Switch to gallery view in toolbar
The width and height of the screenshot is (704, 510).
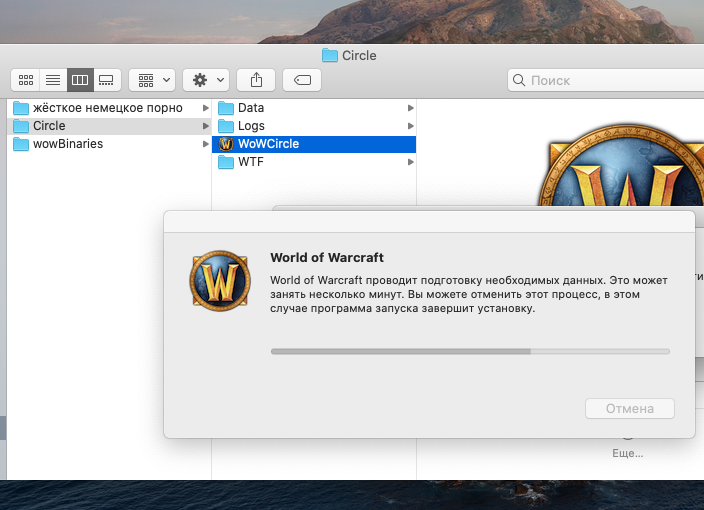[106, 79]
